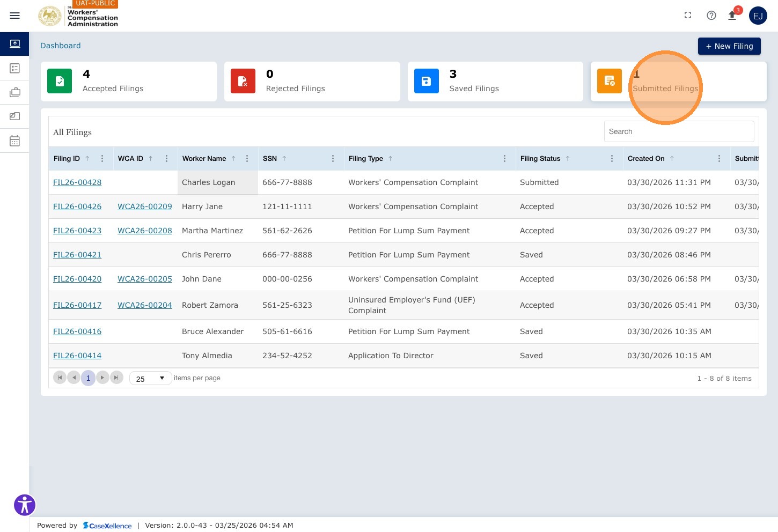Open filing FIL26-00428
This screenshot has height=532, width=778.
click(x=77, y=182)
